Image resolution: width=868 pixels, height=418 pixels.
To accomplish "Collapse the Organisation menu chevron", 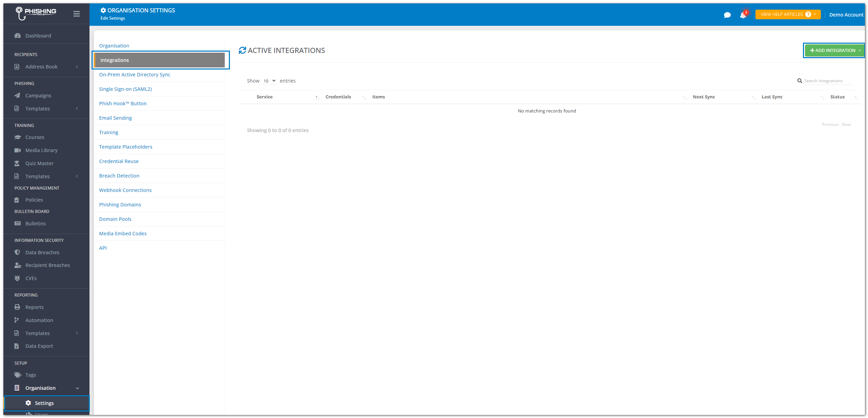I will [x=77, y=388].
